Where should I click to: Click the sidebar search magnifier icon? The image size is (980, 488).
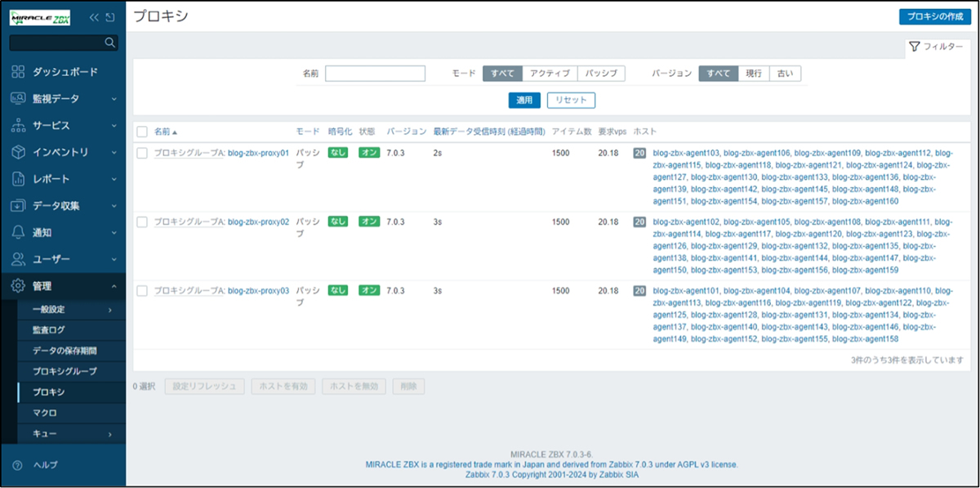point(110,43)
